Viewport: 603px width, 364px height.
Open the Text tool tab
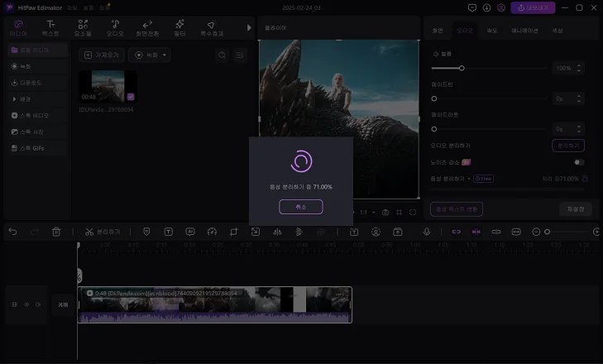(x=51, y=28)
